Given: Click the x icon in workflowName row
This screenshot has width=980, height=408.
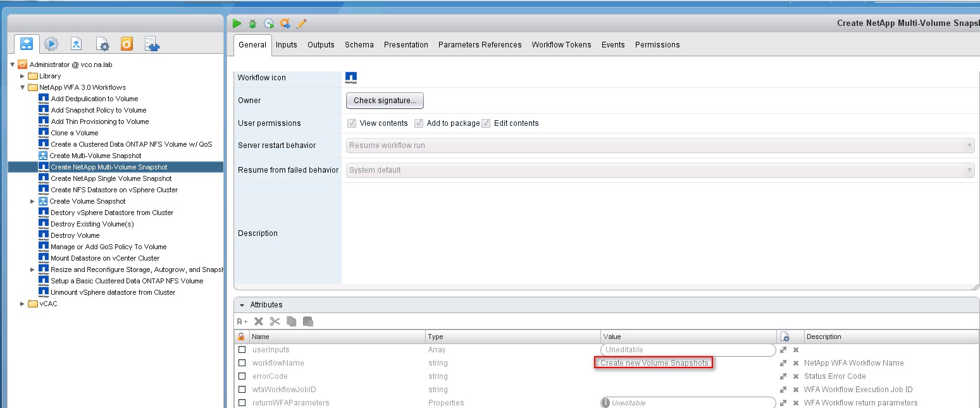Looking at the screenshot, I should 796,363.
